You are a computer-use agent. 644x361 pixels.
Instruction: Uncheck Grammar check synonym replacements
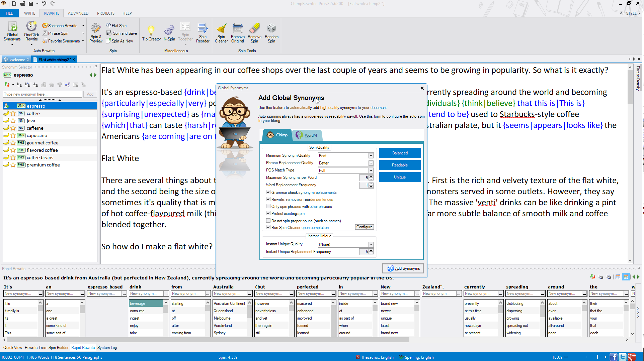[x=268, y=193]
